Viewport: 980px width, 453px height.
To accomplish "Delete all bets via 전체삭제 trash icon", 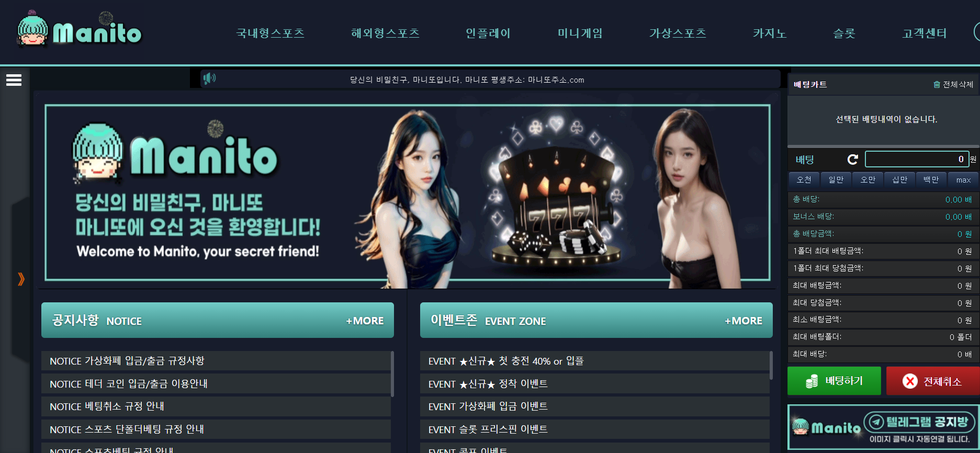I will click(953, 84).
